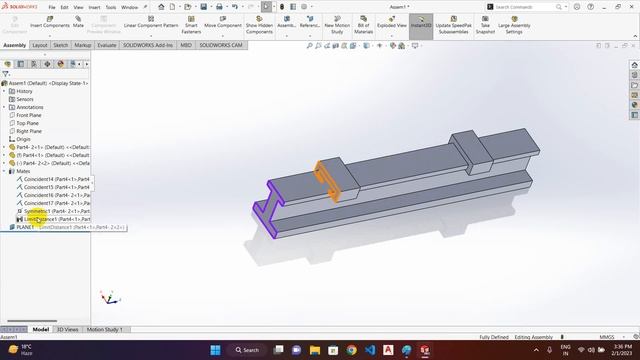Switch to the Evaluate tab
Screen dimensions: 640x360
point(107,45)
